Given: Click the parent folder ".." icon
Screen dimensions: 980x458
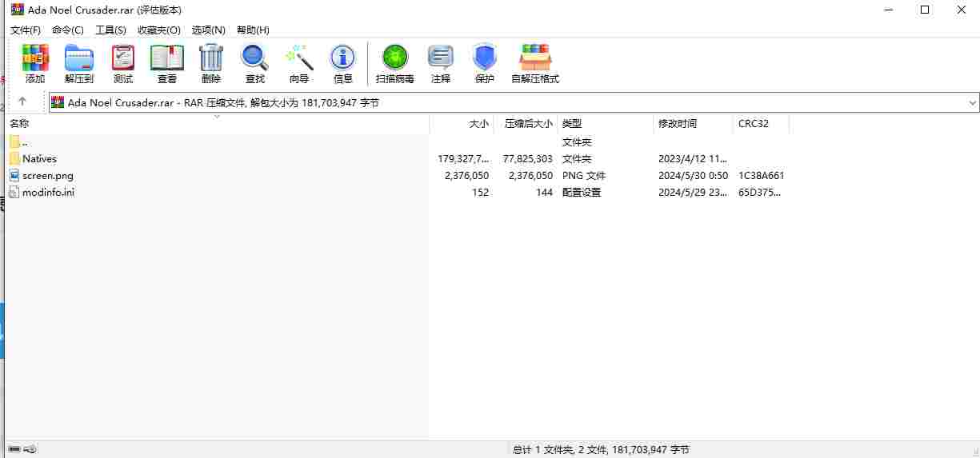Looking at the screenshot, I should [14, 141].
